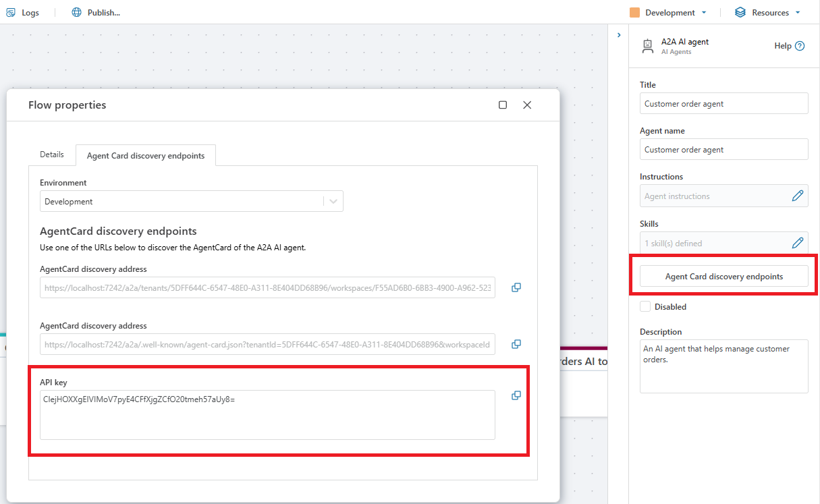
Task: Open the Environment dropdown in dialog
Action: tap(192, 202)
